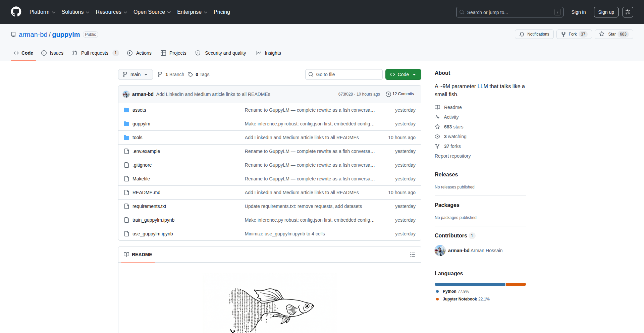Click the Notifications bell button
The image size is (644, 333).
pyautogui.click(x=534, y=34)
